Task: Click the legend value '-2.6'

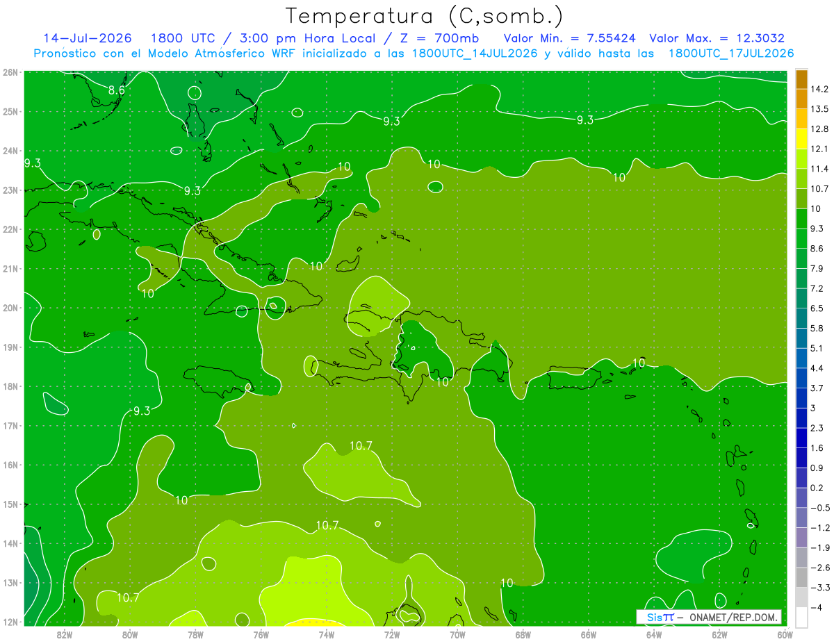Action: tap(819, 567)
